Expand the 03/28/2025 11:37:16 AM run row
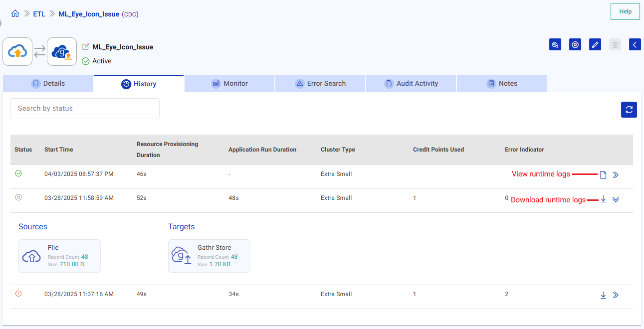The image size is (644, 329). (x=616, y=295)
